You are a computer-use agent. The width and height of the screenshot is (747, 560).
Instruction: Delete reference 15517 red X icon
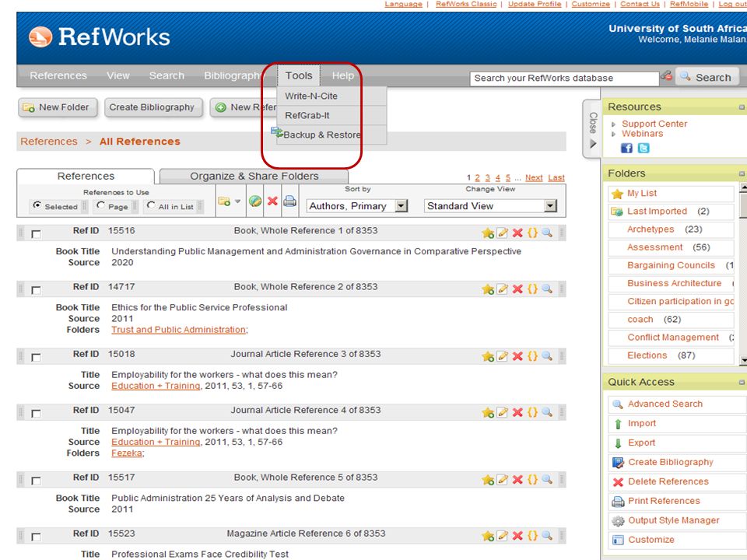(518, 480)
